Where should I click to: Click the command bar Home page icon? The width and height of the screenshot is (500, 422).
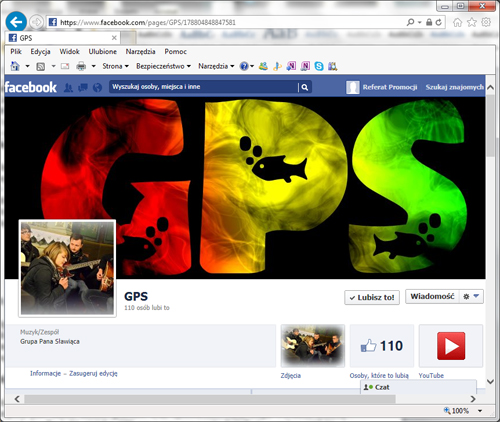15,66
